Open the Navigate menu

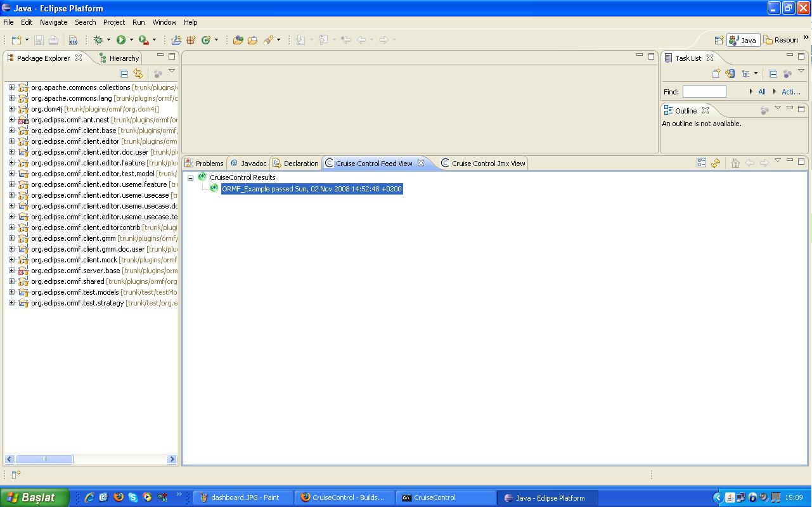53,22
